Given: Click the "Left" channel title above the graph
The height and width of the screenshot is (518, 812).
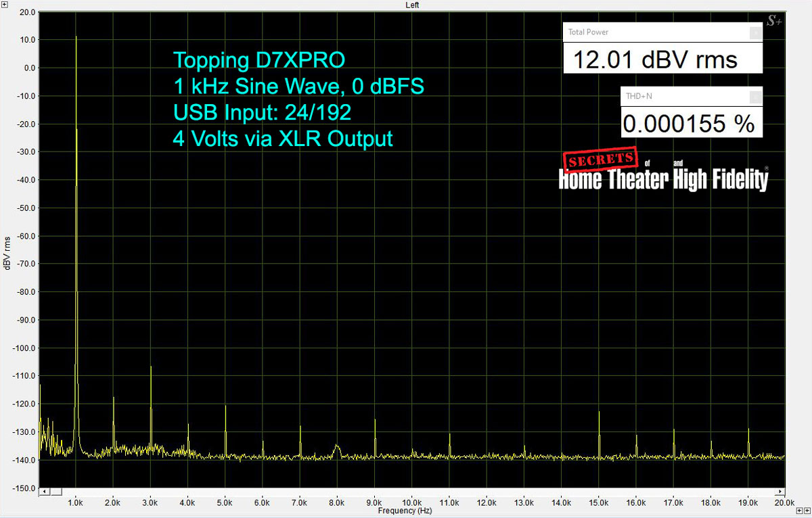Looking at the screenshot, I should pos(412,5).
